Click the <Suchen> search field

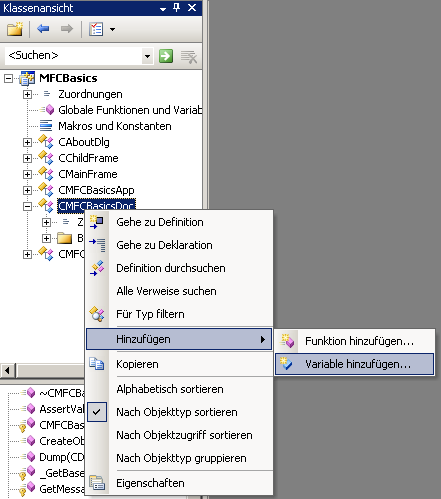click(x=73, y=55)
